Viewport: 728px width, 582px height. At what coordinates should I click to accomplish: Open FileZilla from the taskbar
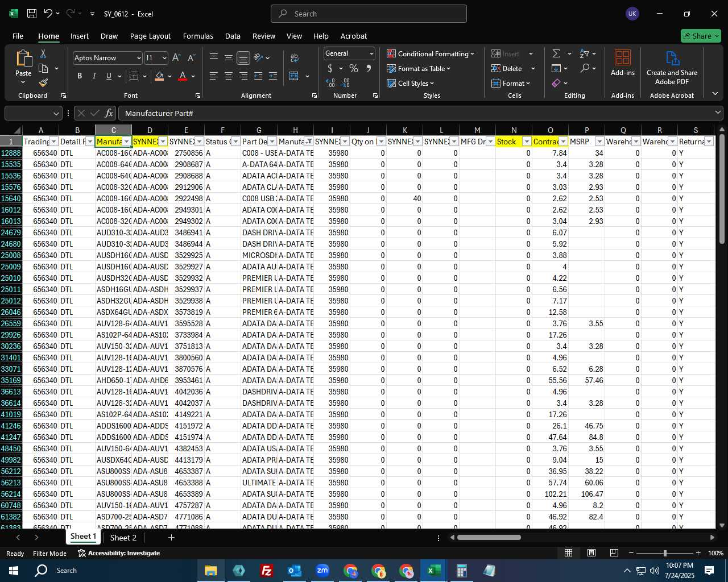[267, 571]
